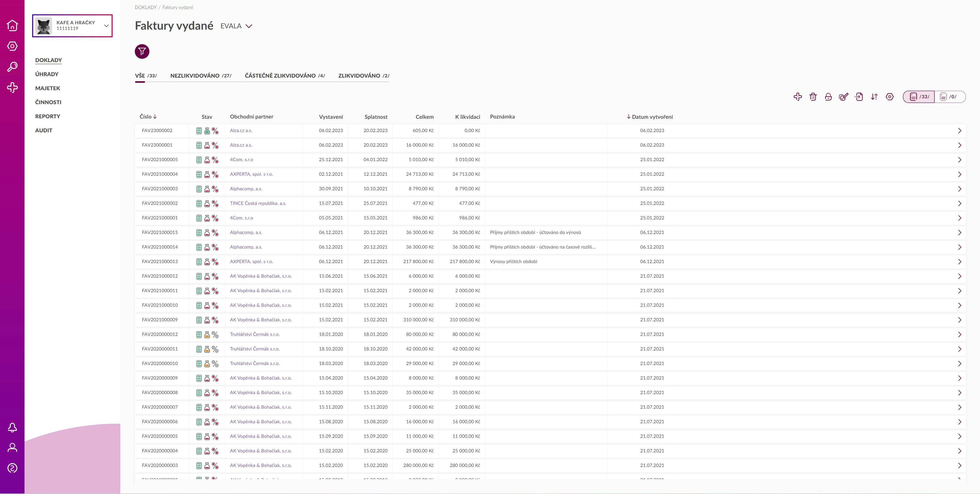Open partner Alza.cz a.s. on FAV23000002
980x494 pixels.
click(241, 131)
